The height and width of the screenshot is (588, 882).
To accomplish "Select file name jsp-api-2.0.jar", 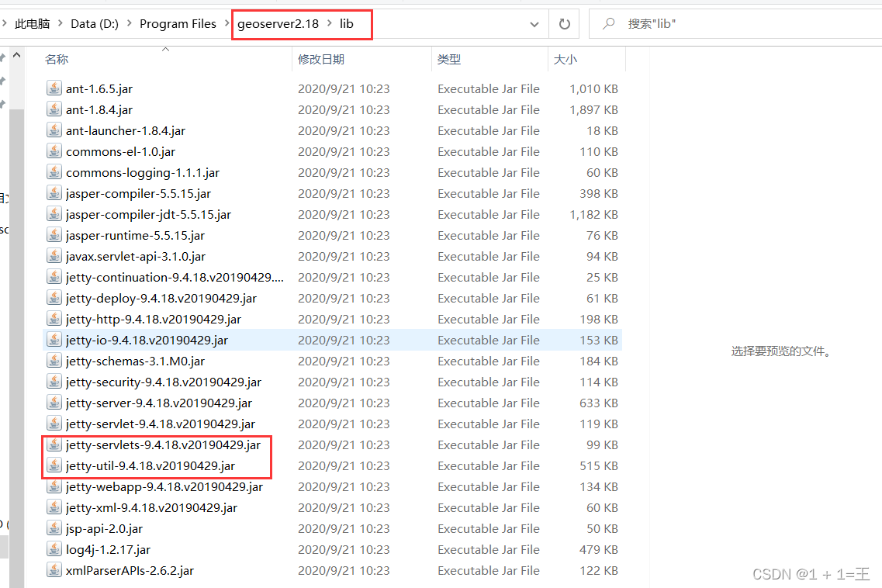I will point(104,529).
